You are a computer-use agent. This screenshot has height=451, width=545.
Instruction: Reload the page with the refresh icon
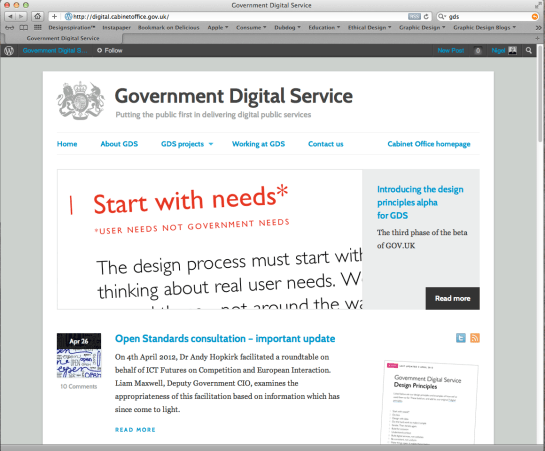point(426,16)
